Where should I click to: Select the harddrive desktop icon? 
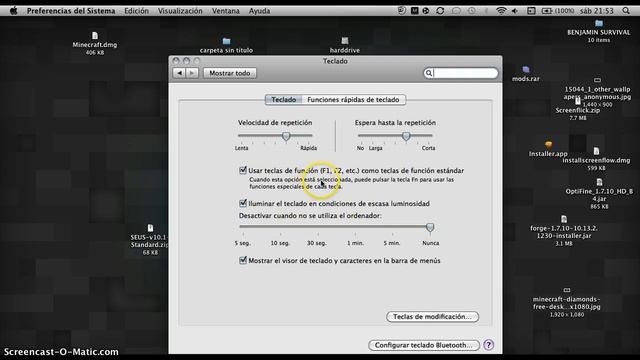[x=345, y=45]
